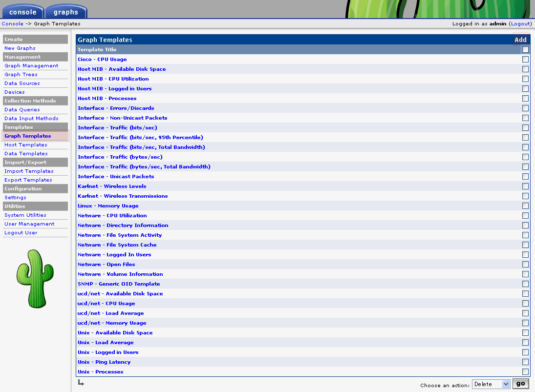This screenshot has height=392, width=535.
Task: Open the Console breadcrumb link
Action: pos(12,23)
